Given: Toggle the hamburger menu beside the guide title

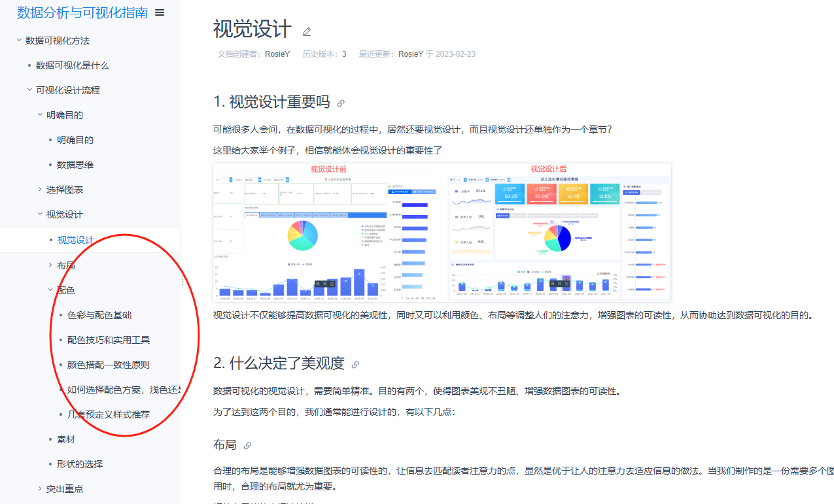Looking at the screenshot, I should click(160, 12).
